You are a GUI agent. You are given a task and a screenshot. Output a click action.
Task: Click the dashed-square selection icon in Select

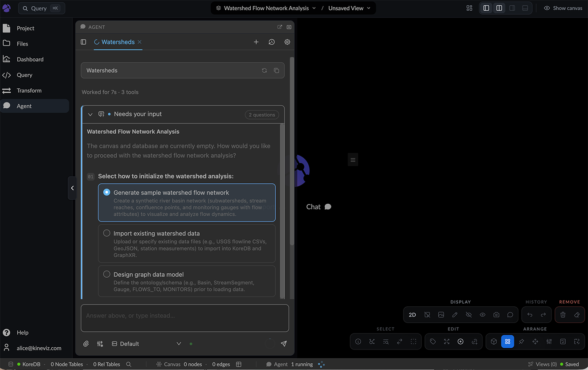[413, 341]
